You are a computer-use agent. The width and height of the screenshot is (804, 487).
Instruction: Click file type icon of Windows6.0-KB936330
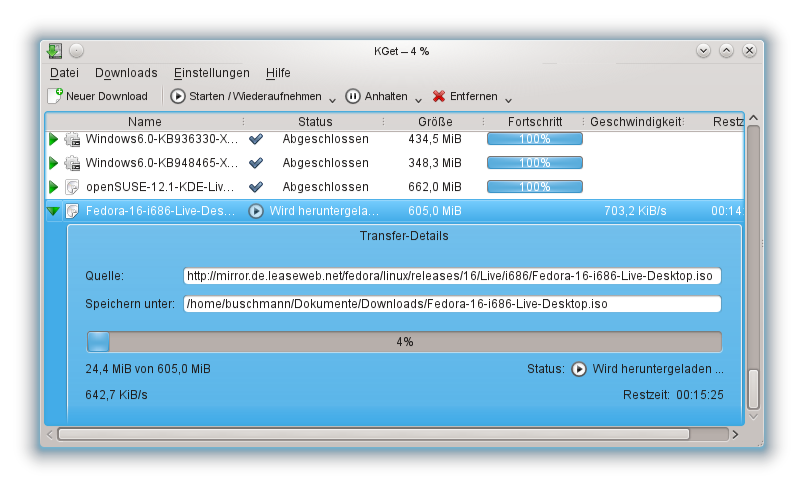pos(72,139)
